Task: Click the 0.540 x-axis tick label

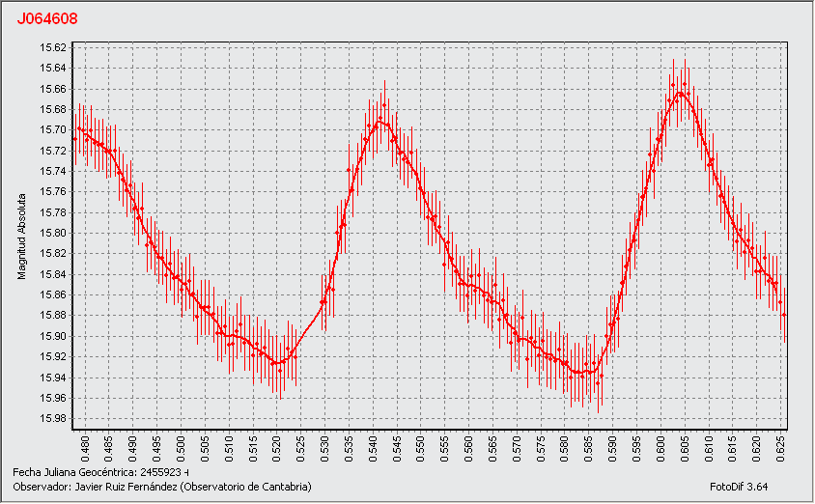Action: pos(373,449)
